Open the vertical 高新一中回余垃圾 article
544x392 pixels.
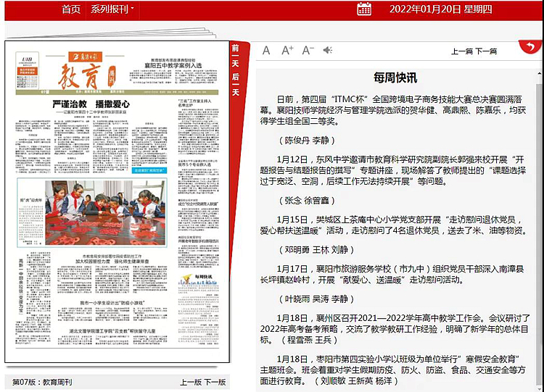[x=21, y=286]
